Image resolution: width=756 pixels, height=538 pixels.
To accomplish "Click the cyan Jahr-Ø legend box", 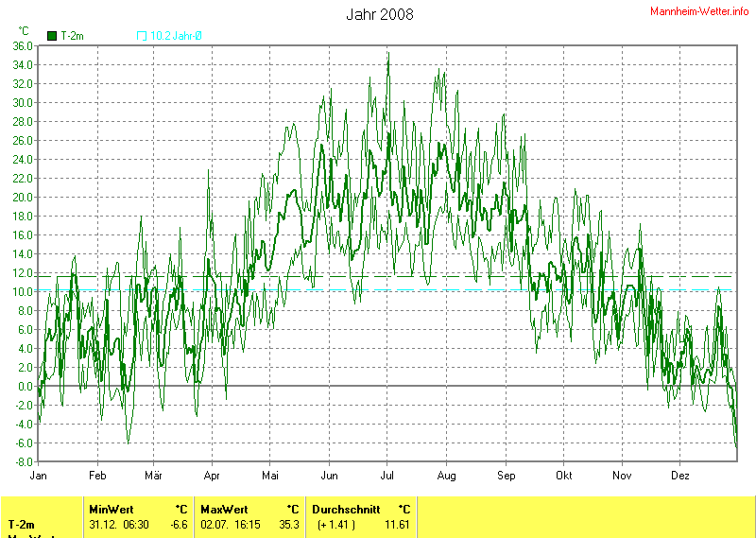I will point(142,36).
